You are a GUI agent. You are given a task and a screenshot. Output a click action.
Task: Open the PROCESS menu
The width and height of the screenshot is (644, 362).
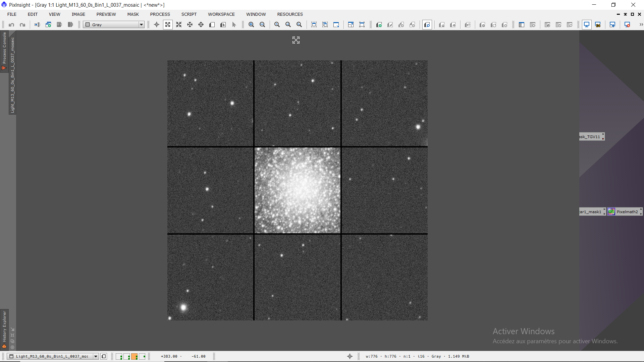point(160,14)
